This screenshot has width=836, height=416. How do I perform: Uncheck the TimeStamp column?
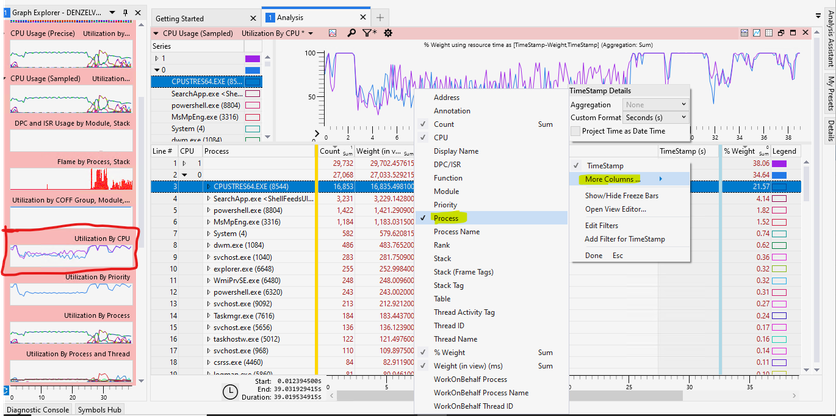pyautogui.click(x=576, y=166)
